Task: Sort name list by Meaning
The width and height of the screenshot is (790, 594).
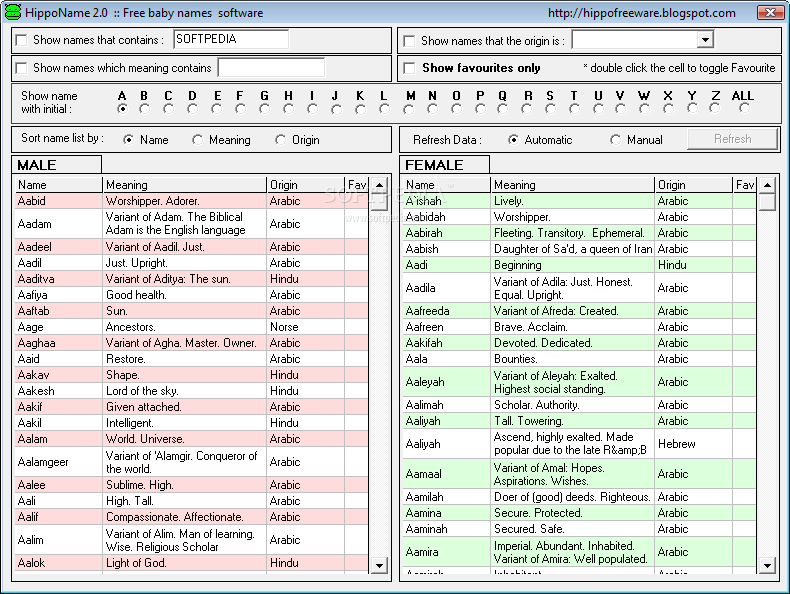Action: (197, 140)
